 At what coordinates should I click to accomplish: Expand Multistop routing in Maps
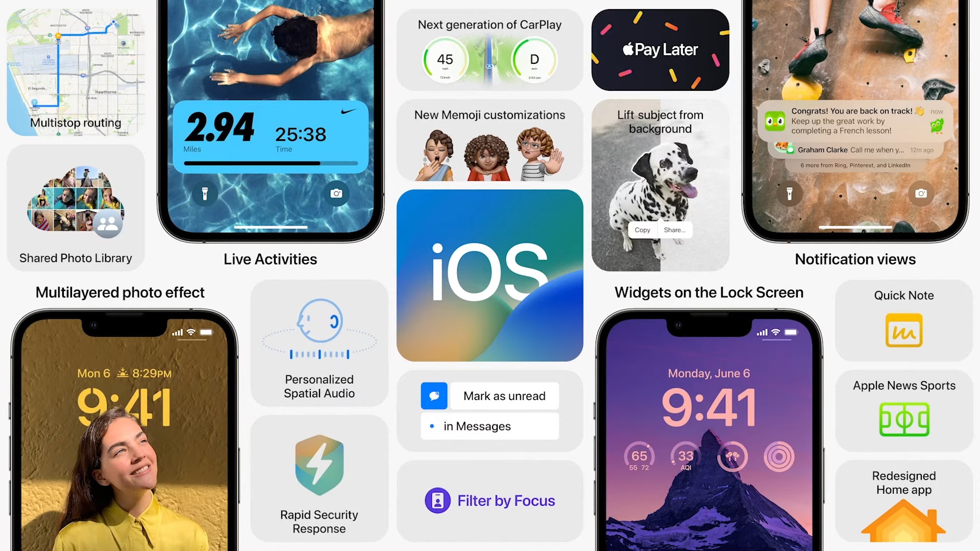coord(76,69)
